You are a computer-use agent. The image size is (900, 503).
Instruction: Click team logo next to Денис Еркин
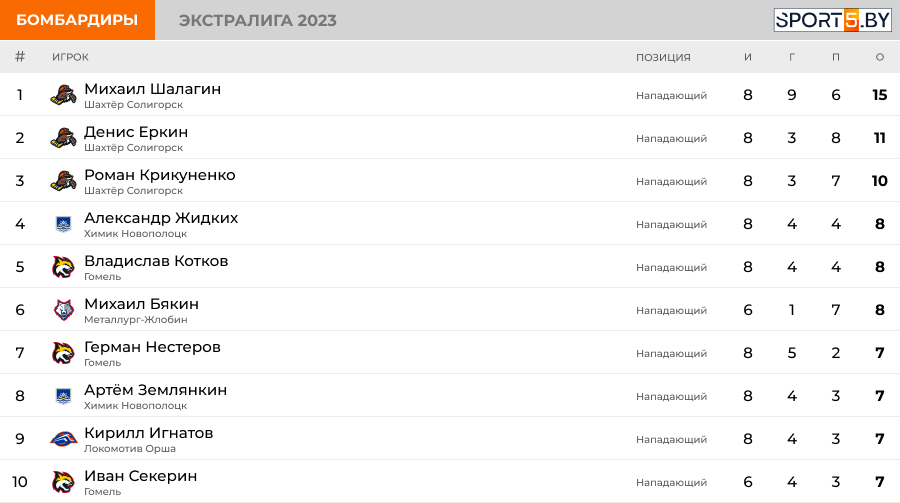64,138
